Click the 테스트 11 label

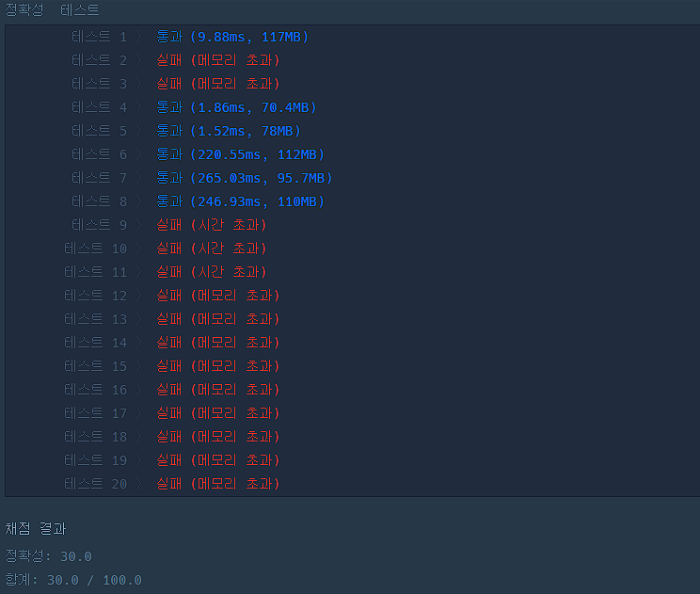pyautogui.click(x=96, y=272)
